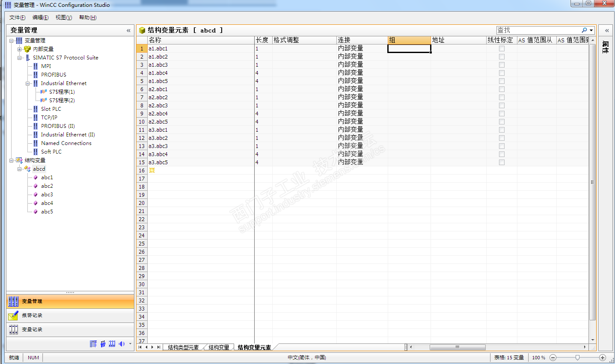Image resolution: width=615 pixels, height=364 pixels.
Task: Click the Slot PLC channel unit icon
Action: tap(36, 109)
